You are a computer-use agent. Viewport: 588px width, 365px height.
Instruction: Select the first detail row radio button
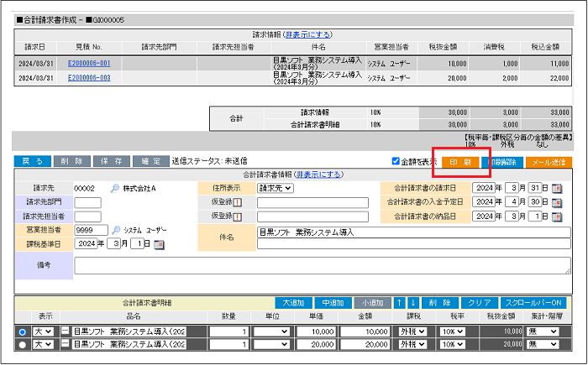tap(22, 331)
